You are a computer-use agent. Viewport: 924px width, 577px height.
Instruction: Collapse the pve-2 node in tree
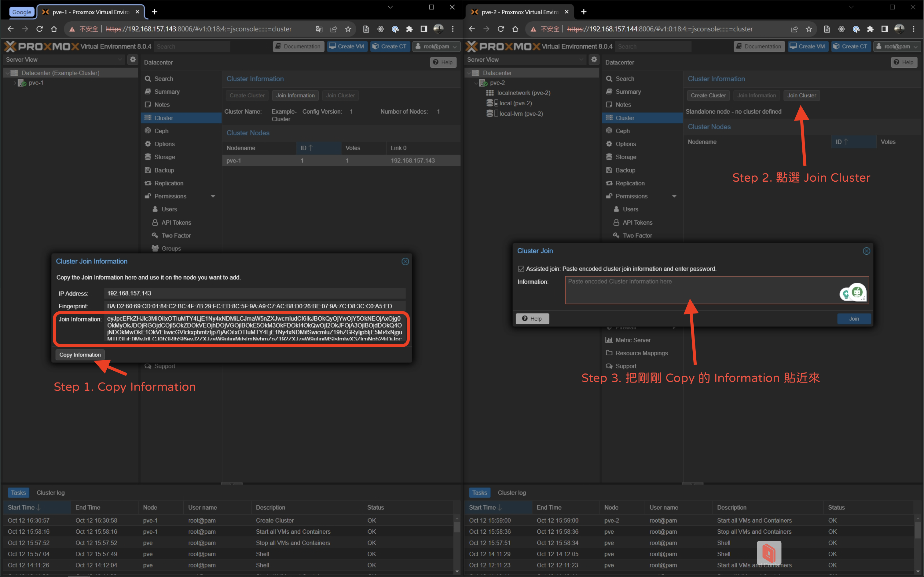click(x=476, y=83)
